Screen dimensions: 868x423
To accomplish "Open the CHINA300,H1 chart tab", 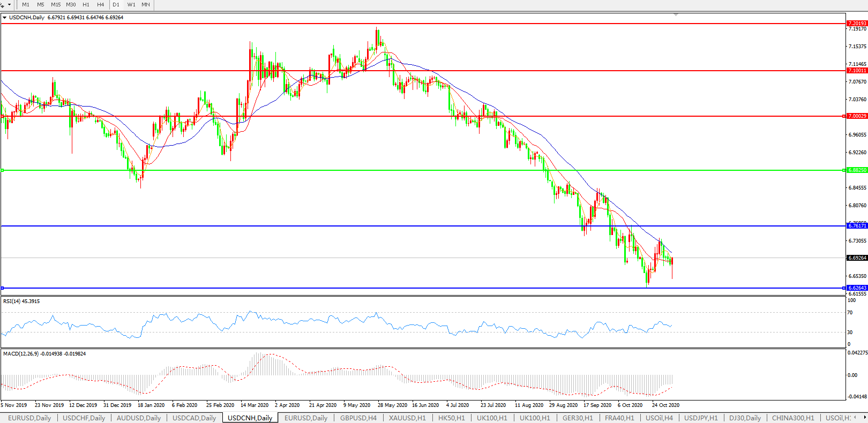I will [792, 418].
